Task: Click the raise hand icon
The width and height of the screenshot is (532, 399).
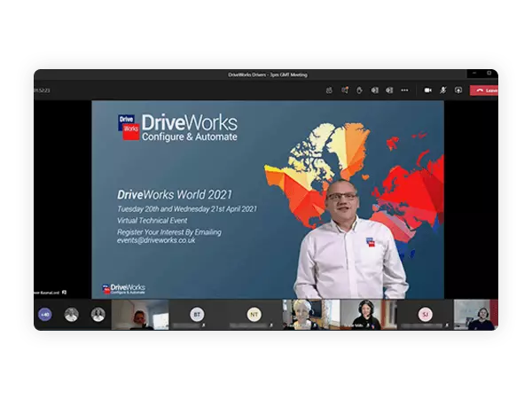Action: coord(359,90)
